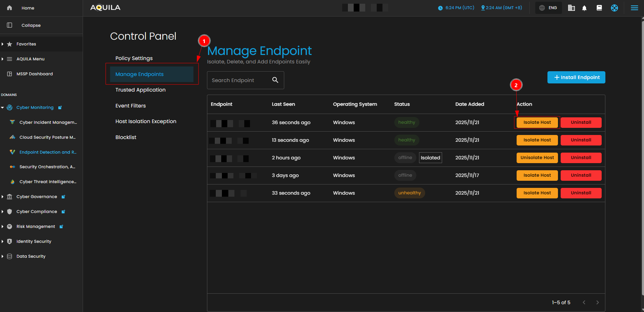Collapse the Cyber Monitoring domain

click(3, 108)
